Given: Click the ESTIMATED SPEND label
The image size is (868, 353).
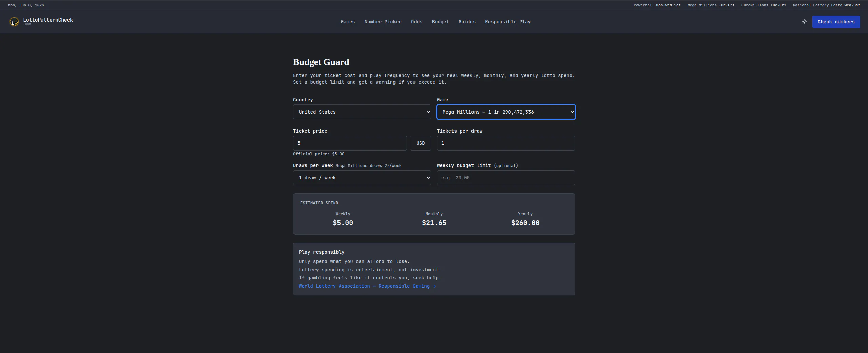Looking at the screenshot, I should pos(319,203).
